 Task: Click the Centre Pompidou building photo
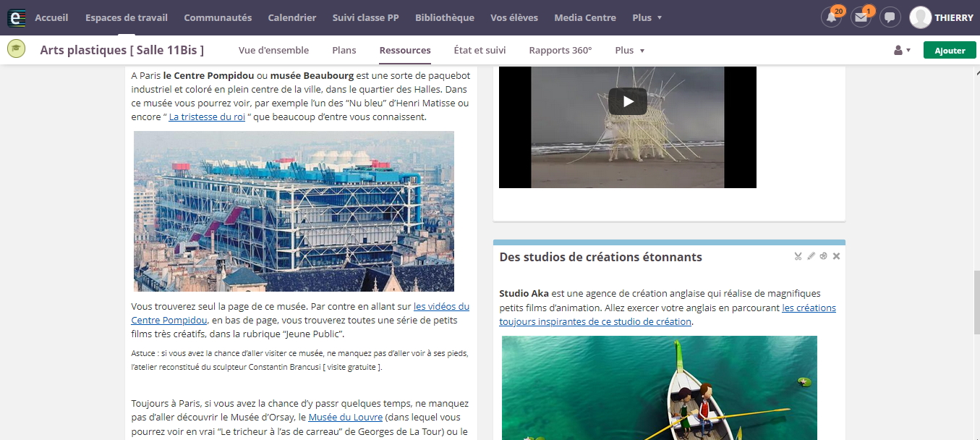tap(294, 211)
